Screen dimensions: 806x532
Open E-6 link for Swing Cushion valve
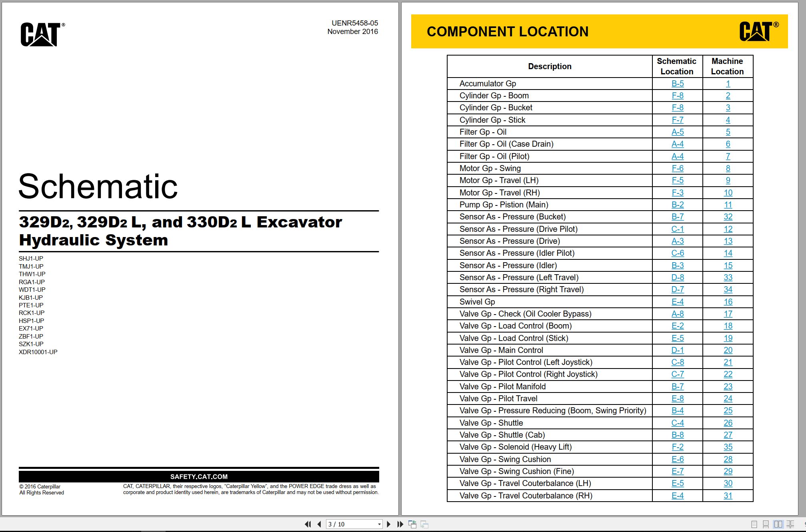pos(678,459)
